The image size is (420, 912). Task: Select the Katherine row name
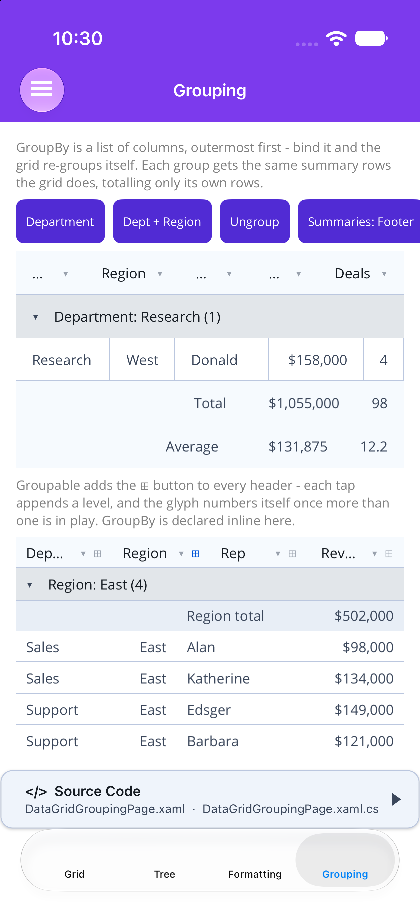(x=218, y=679)
